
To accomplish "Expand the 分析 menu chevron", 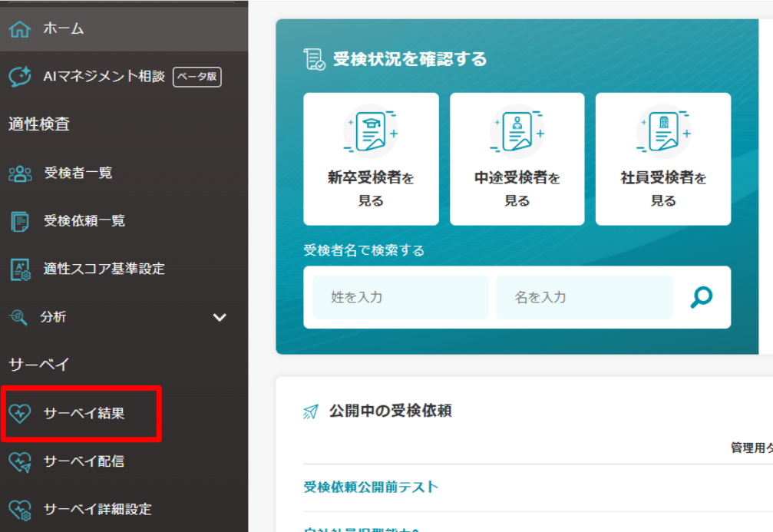I will click(220, 317).
